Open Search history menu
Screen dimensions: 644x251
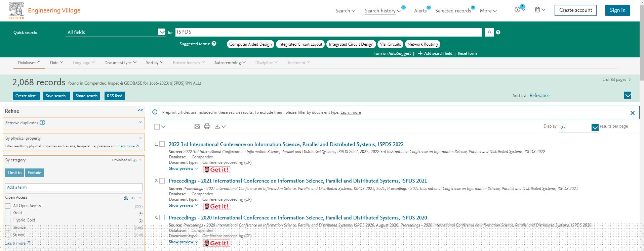click(x=383, y=11)
